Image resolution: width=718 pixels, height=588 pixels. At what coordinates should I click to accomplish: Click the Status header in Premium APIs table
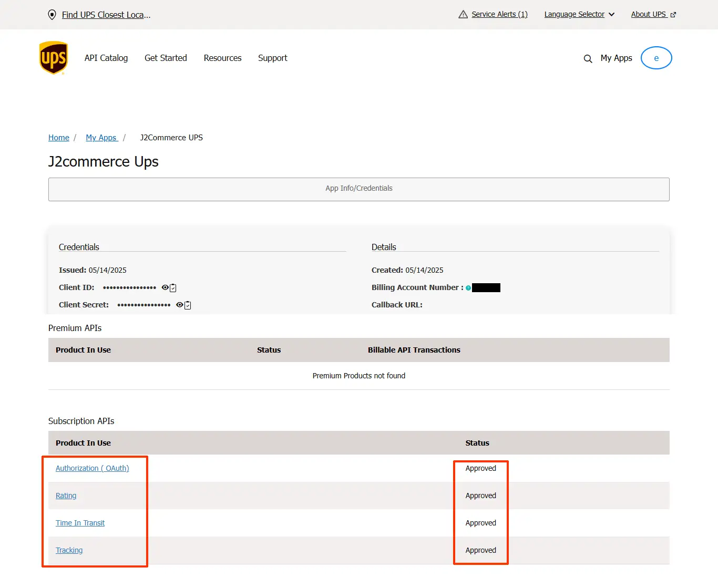point(269,350)
